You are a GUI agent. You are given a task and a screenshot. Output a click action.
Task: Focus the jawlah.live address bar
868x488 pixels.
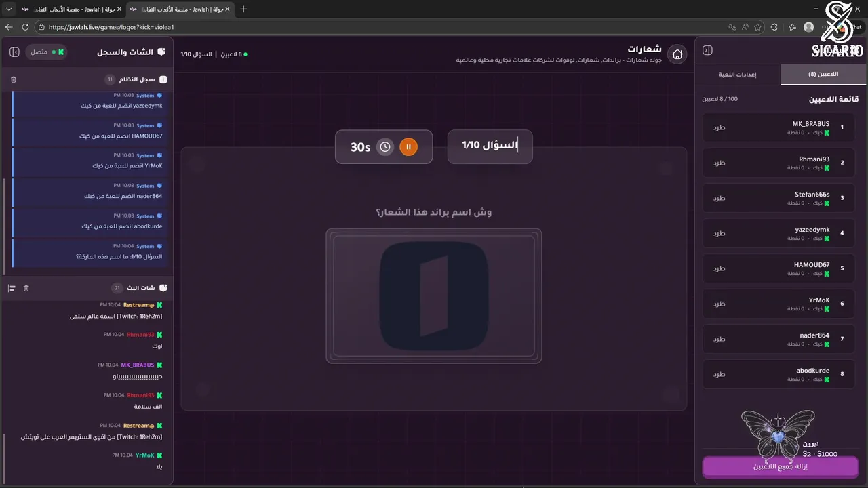click(380, 27)
